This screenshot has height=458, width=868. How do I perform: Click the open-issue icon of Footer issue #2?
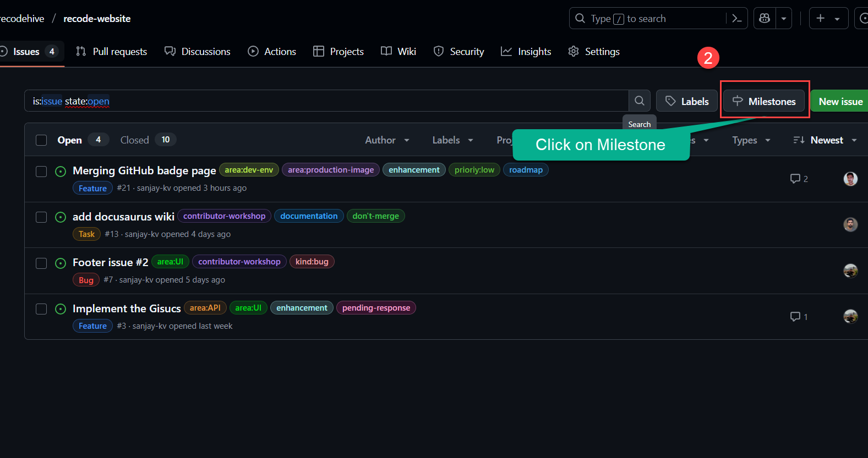61,263
